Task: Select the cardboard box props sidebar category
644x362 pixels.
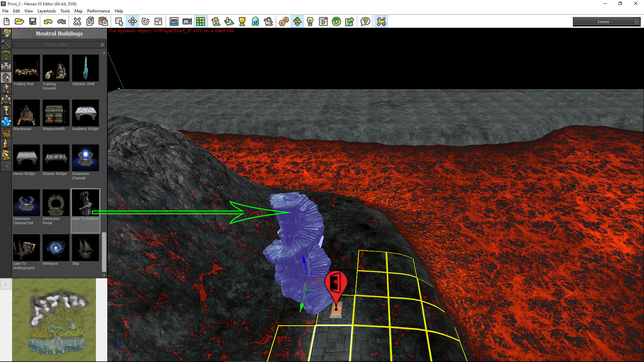Action: (6, 133)
